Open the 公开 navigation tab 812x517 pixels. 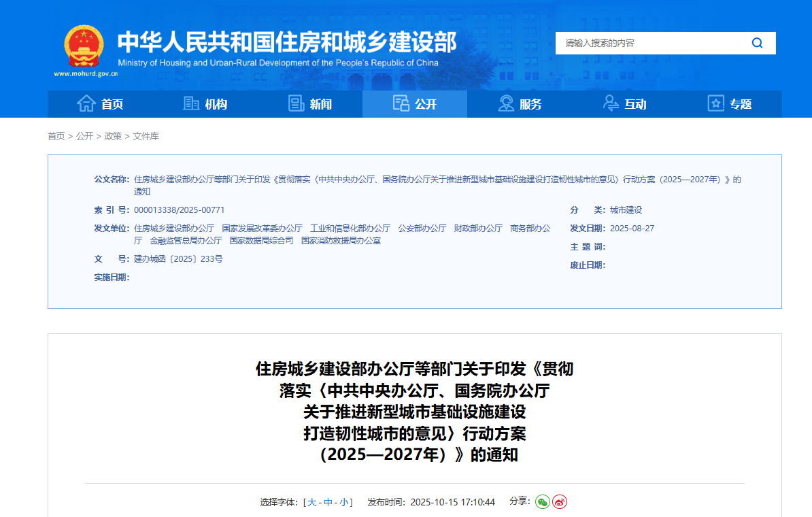(415, 104)
